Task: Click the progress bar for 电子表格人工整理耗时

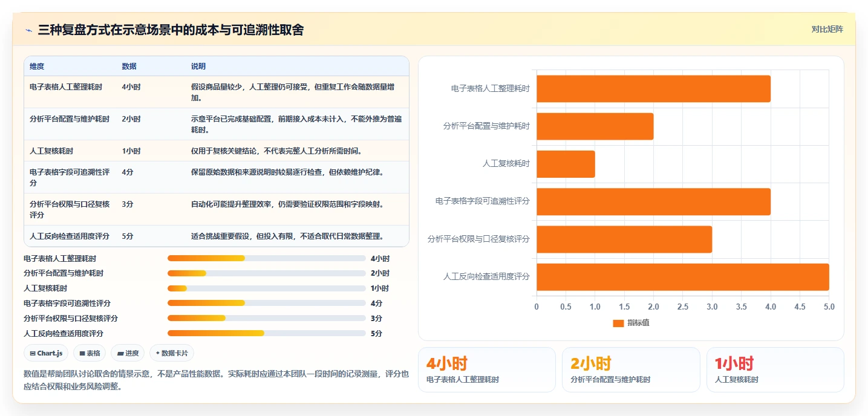Action: [x=267, y=258]
